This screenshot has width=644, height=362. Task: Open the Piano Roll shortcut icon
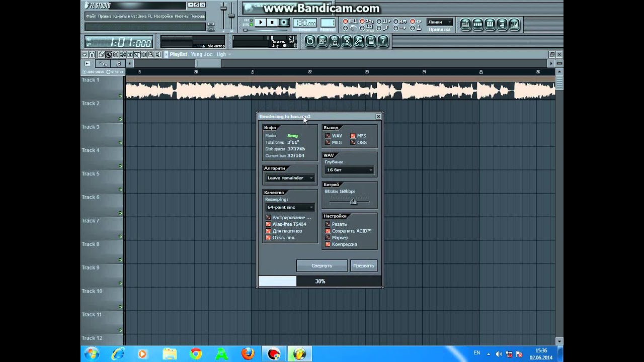click(x=490, y=24)
